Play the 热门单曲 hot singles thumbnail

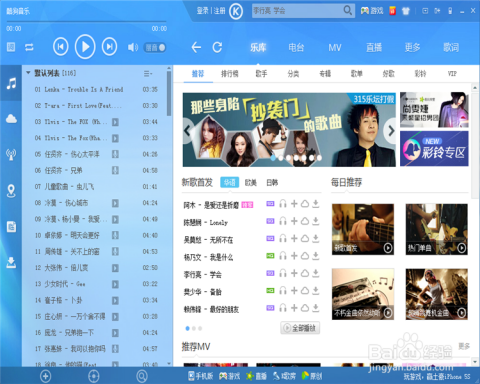click(x=437, y=229)
